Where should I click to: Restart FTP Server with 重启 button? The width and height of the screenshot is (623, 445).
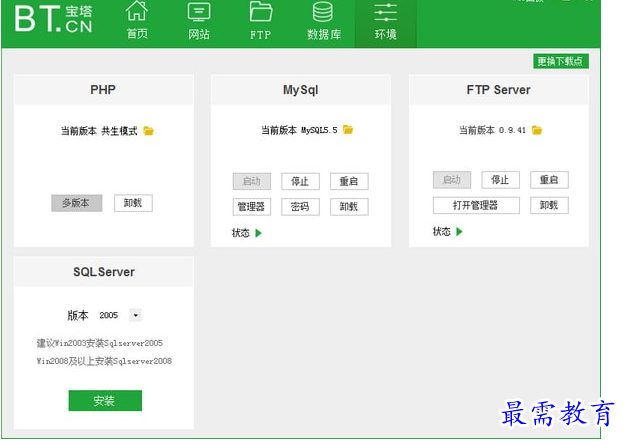click(x=549, y=180)
